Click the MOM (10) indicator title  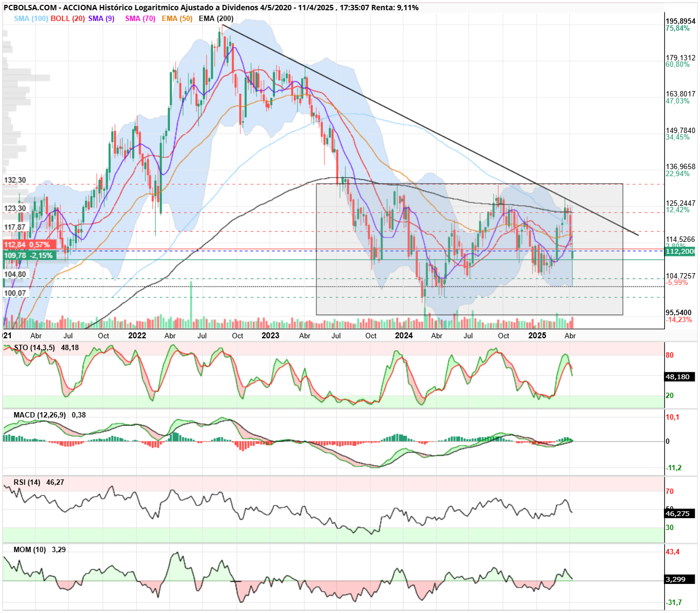[30, 549]
